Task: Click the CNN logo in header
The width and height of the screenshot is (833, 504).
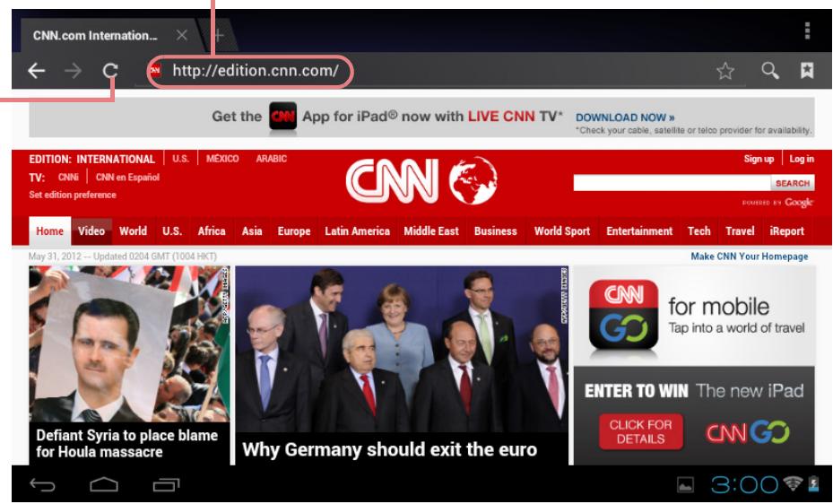Action: click(392, 182)
